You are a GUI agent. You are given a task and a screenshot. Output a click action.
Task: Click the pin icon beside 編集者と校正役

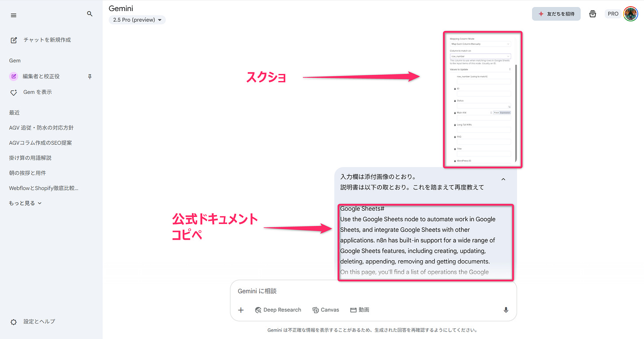(x=90, y=77)
